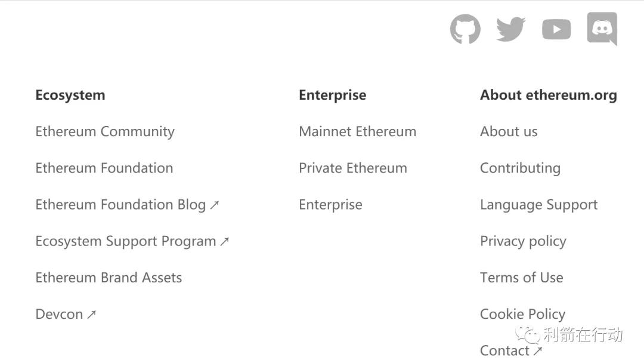Open the Ethereum Community page
The width and height of the screenshot is (644, 363).
click(105, 131)
